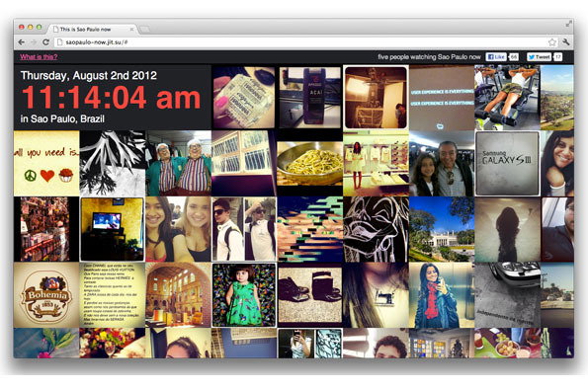Open the silhouette of long-haired woman photo
Viewport: 588px width, 390px height.
pyautogui.click(x=507, y=229)
